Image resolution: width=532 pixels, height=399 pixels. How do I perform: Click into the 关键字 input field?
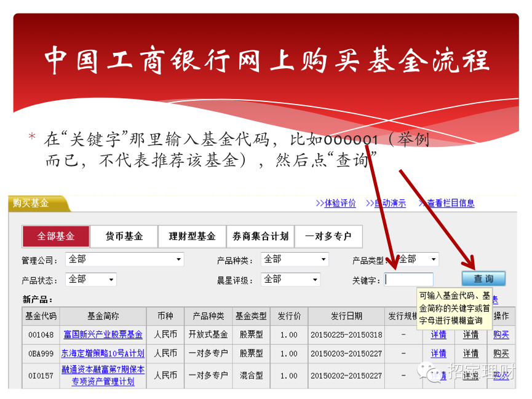pos(408,280)
